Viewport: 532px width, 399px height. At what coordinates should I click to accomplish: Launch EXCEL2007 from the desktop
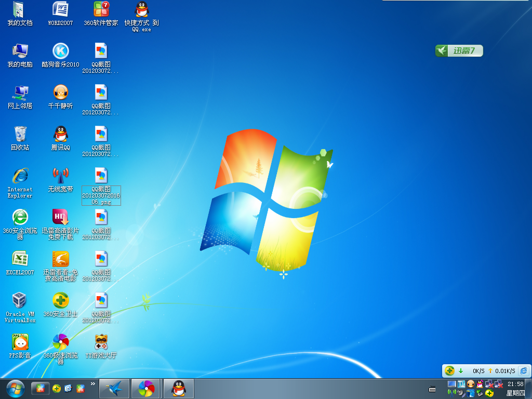[x=20, y=263]
